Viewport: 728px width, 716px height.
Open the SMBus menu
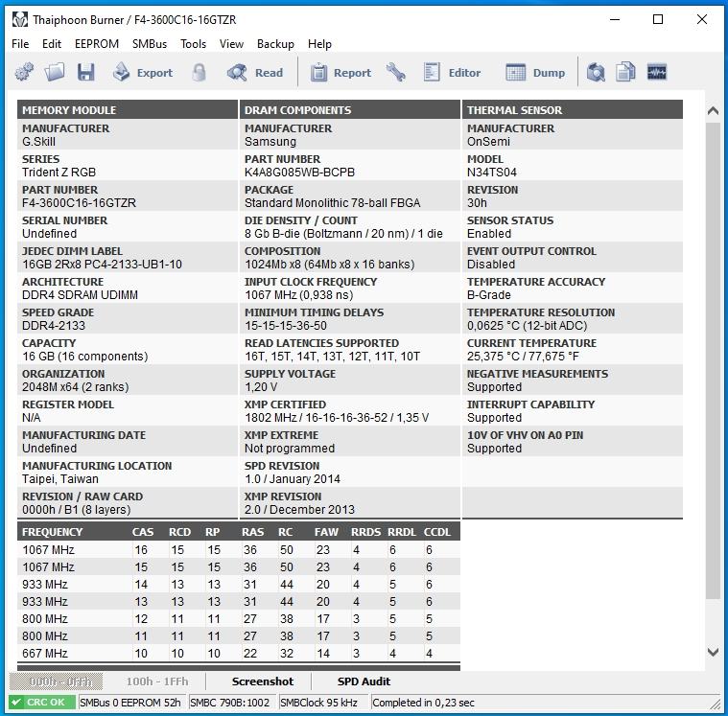pos(150,44)
